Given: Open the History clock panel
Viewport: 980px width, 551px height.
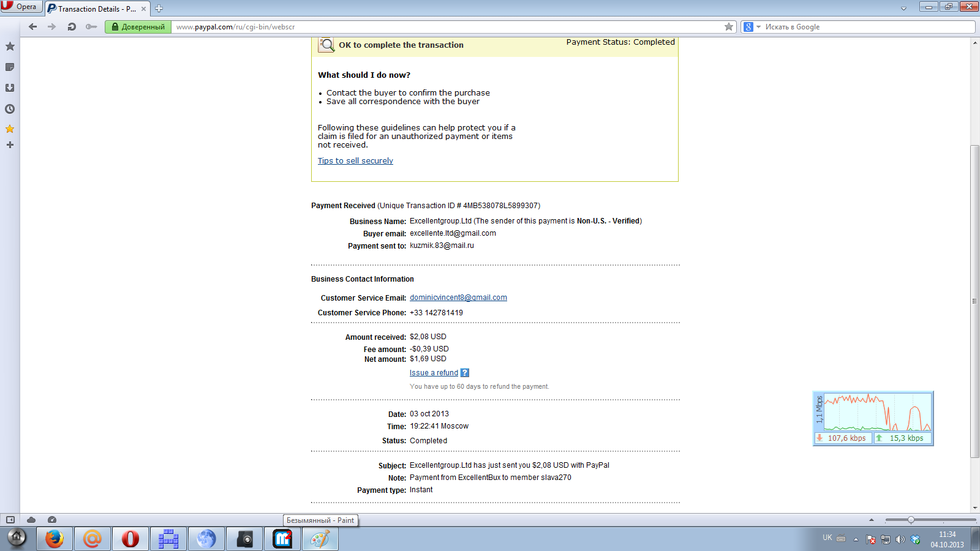Looking at the screenshot, I should (x=10, y=109).
